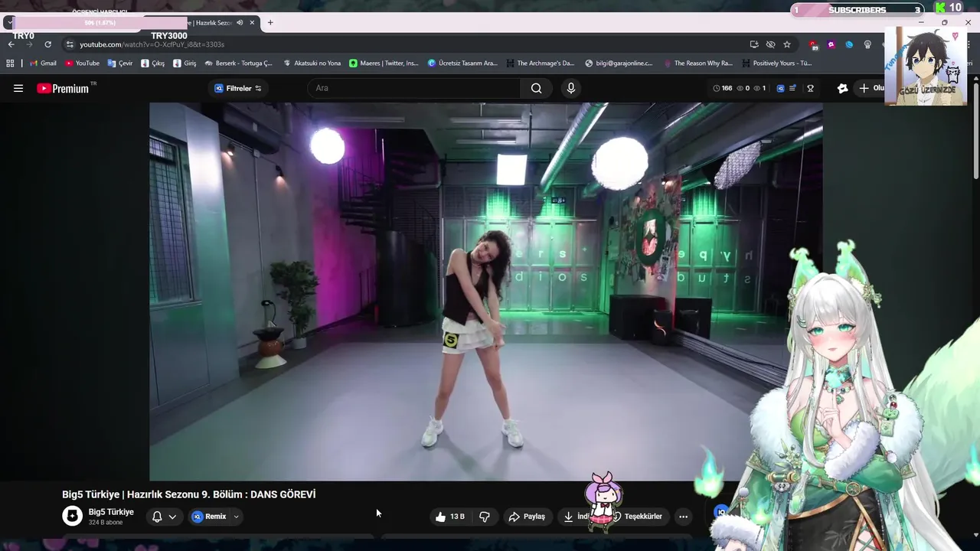Click the Ara search input field
This screenshot has height=551, width=980.
(x=413, y=88)
